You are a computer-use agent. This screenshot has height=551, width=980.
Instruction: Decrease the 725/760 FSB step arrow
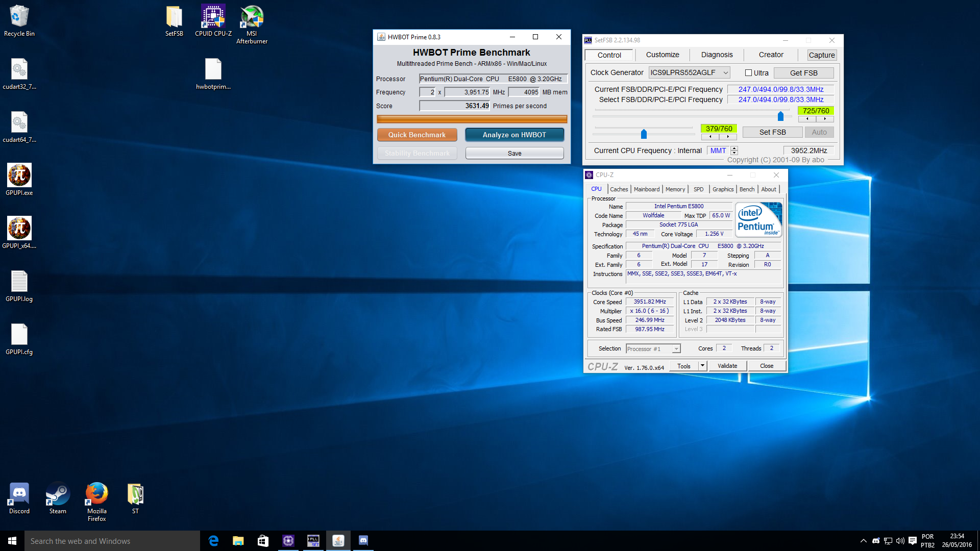tap(807, 119)
